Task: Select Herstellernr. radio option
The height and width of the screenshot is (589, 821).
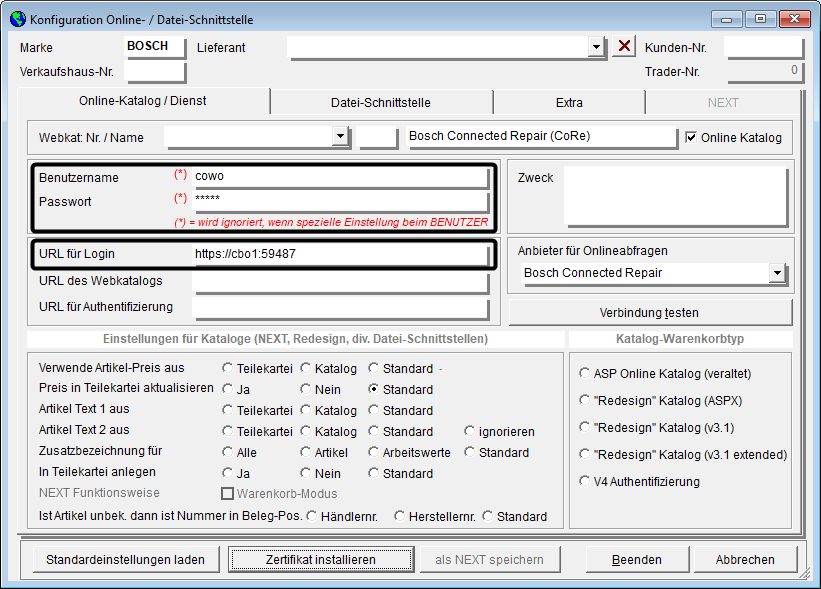Action: click(x=400, y=516)
